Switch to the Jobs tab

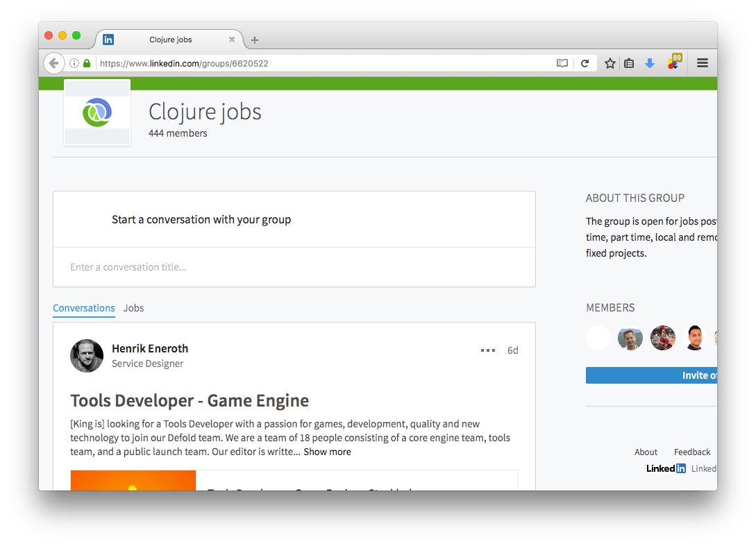pos(133,308)
